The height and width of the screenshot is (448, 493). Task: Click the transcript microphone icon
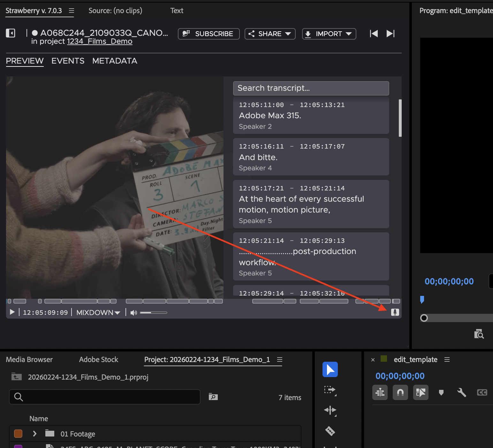(x=395, y=312)
